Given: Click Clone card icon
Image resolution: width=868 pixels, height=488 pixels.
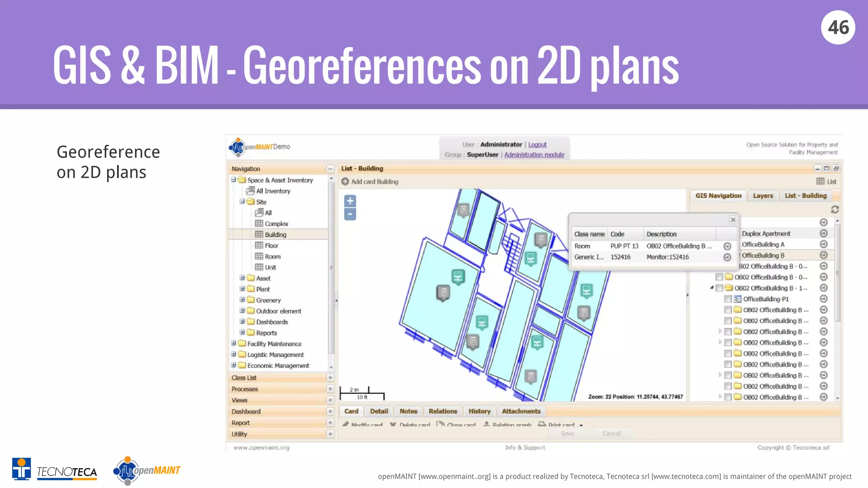Looking at the screenshot, I should tap(440, 424).
